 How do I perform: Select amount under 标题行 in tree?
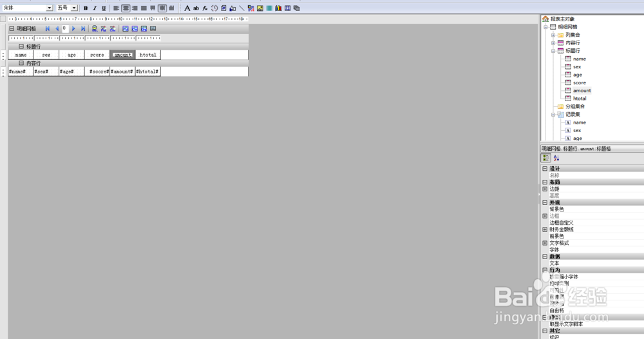point(582,90)
